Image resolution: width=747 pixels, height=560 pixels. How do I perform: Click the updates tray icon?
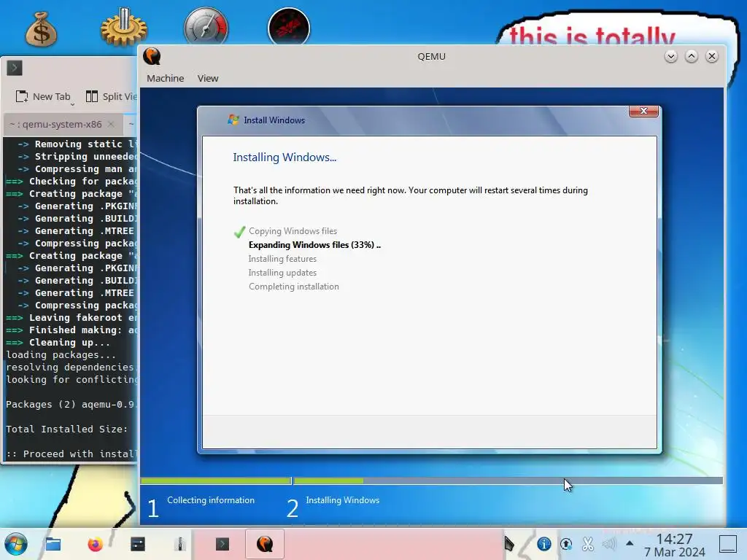point(566,544)
